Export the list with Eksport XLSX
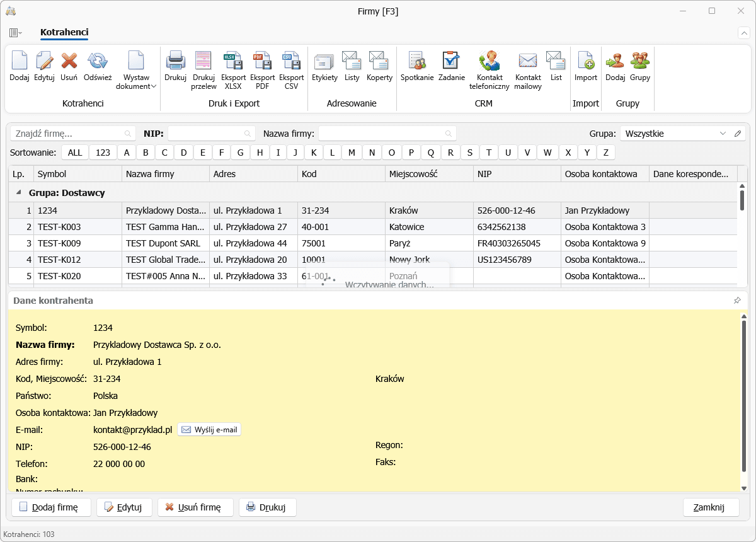 tap(233, 71)
